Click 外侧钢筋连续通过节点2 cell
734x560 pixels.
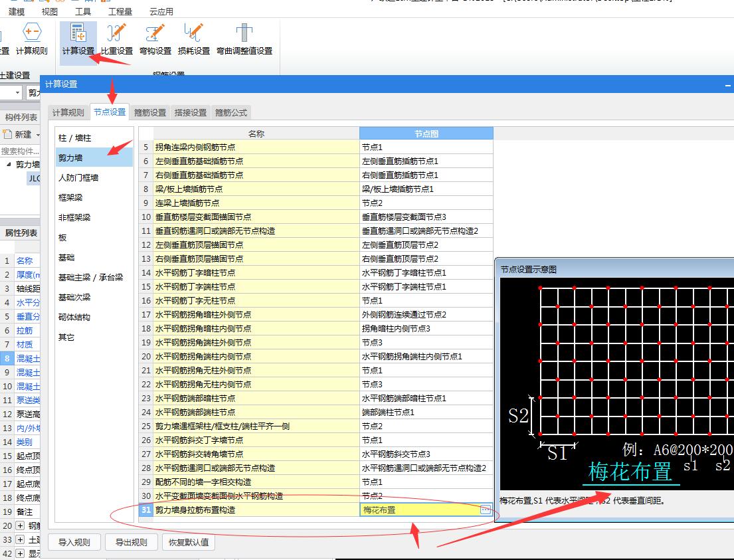pos(426,315)
